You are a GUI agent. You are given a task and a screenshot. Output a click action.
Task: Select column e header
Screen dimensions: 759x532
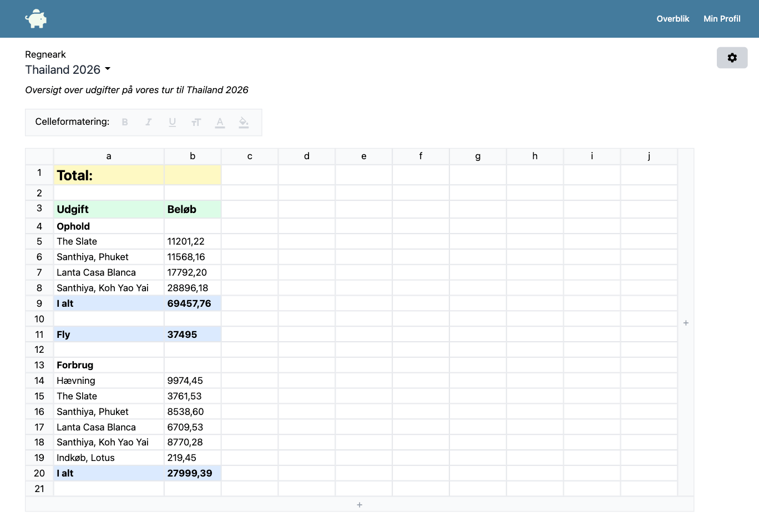(363, 156)
